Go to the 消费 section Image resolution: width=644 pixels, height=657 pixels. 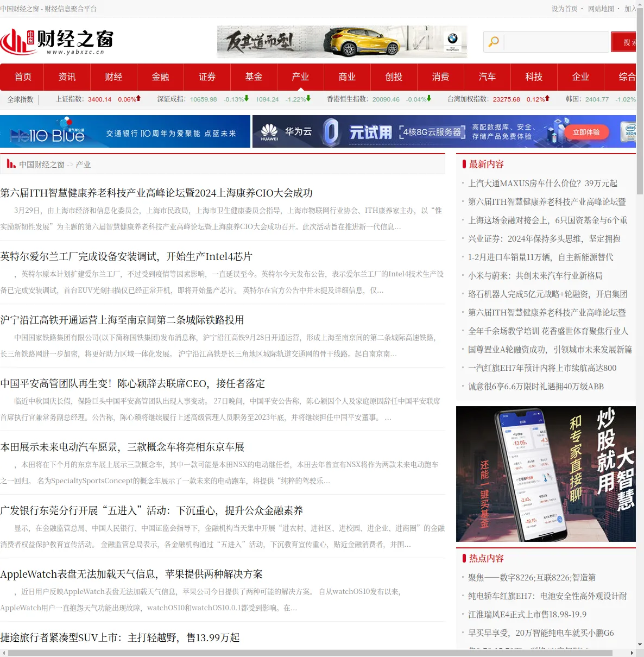(440, 77)
